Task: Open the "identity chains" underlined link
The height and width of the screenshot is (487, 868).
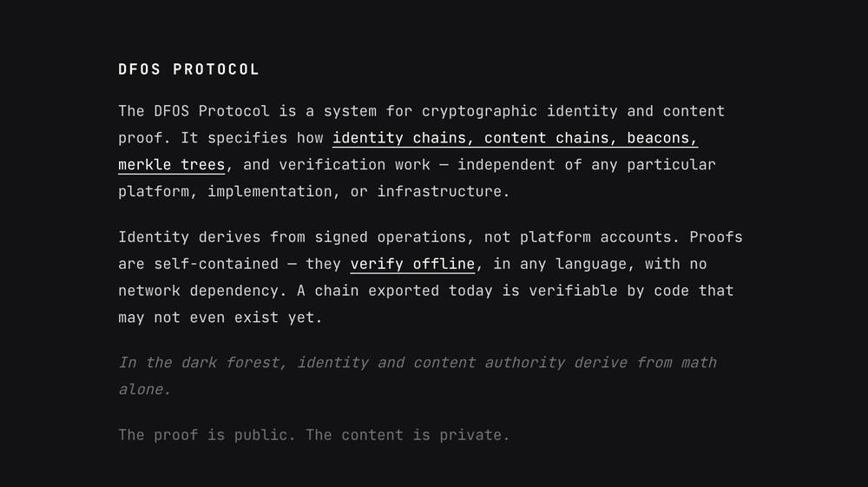Action: click(x=404, y=138)
